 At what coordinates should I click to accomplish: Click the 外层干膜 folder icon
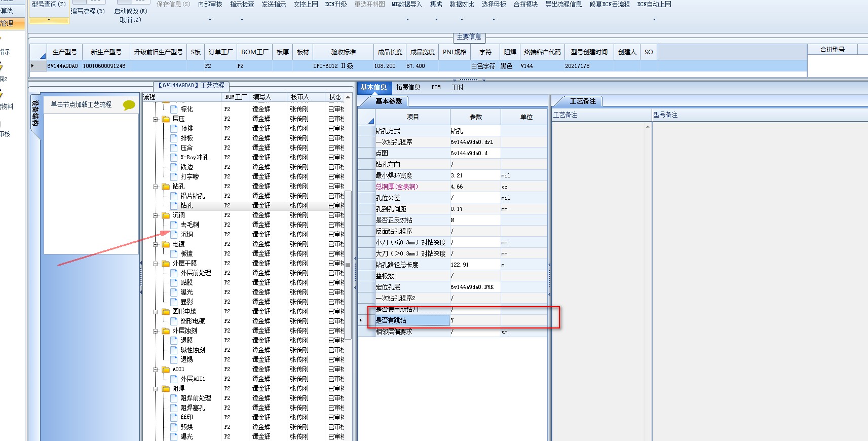pyautogui.click(x=166, y=263)
